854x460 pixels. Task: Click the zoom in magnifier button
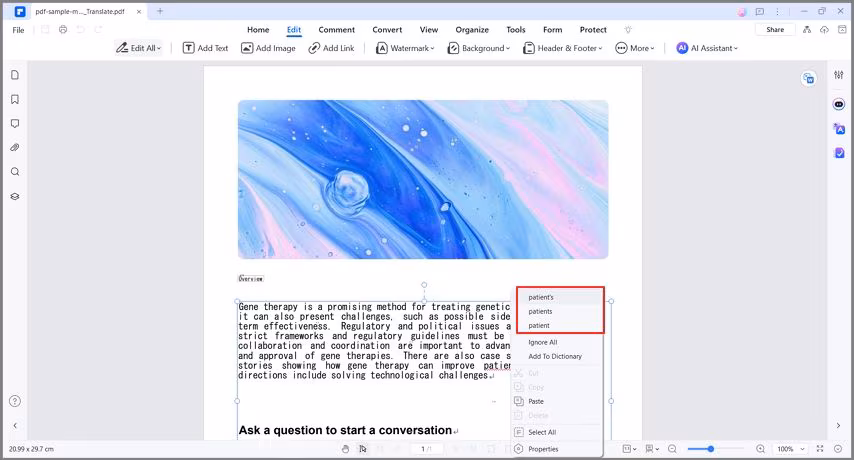pos(760,449)
